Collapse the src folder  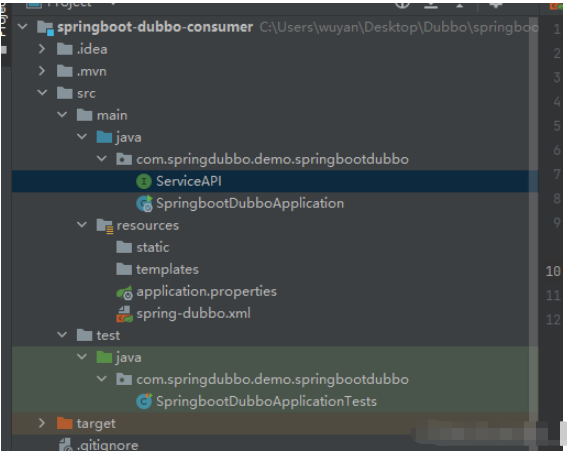(x=42, y=93)
